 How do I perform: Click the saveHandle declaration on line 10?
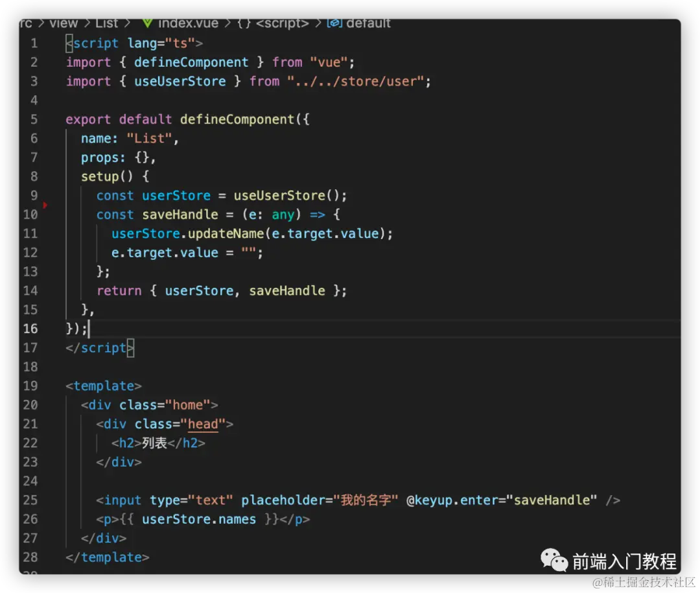point(180,215)
